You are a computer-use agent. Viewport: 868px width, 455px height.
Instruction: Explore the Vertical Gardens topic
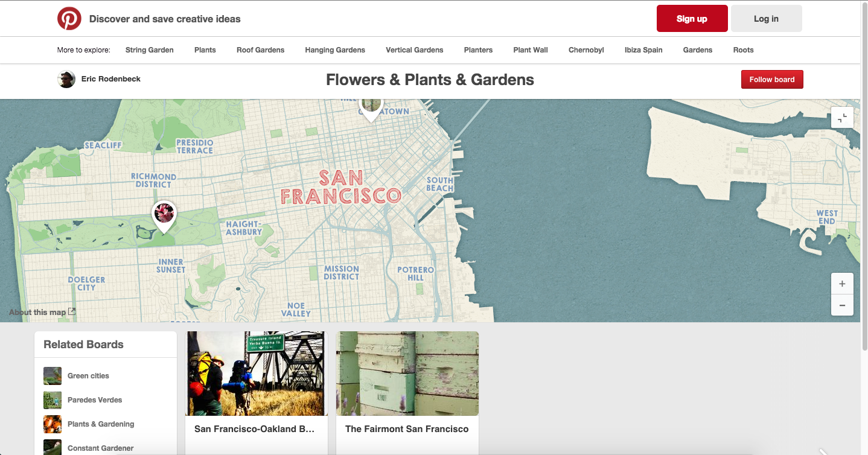coord(414,50)
